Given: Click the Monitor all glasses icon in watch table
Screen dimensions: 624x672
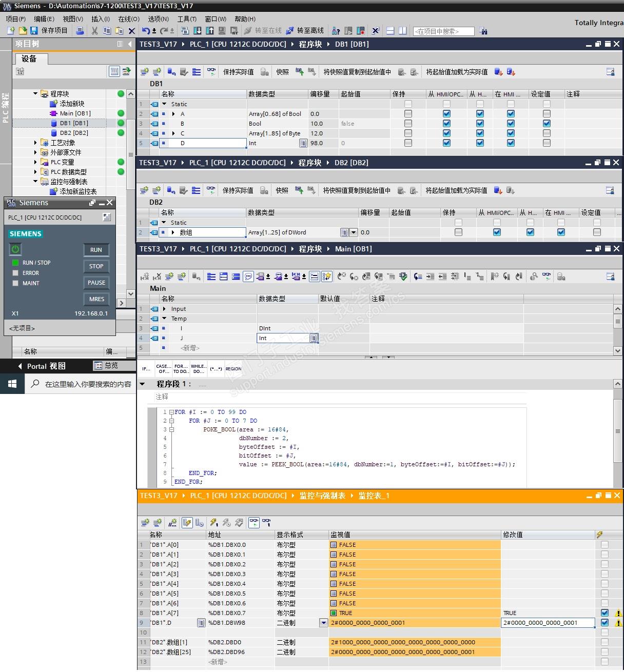Looking at the screenshot, I should pyautogui.click(x=254, y=523).
